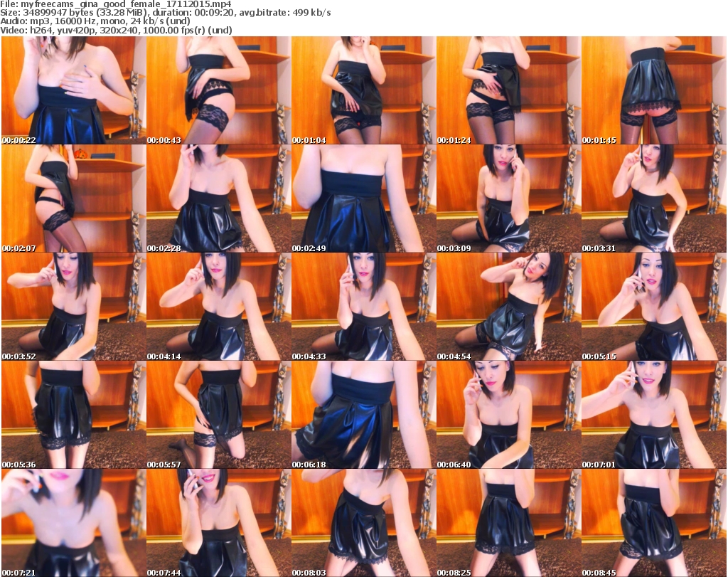Screen dimensions: 728x577
Task: Select the 00:01:45 thumbnail
Action: [654, 90]
